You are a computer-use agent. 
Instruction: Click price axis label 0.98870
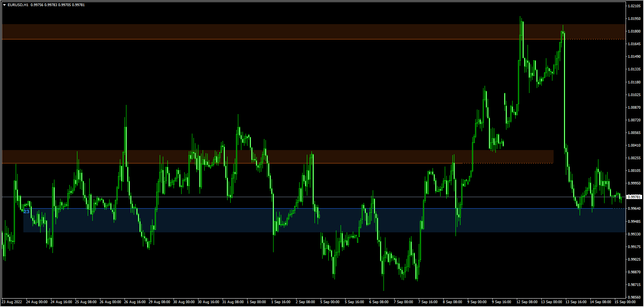click(x=634, y=272)
